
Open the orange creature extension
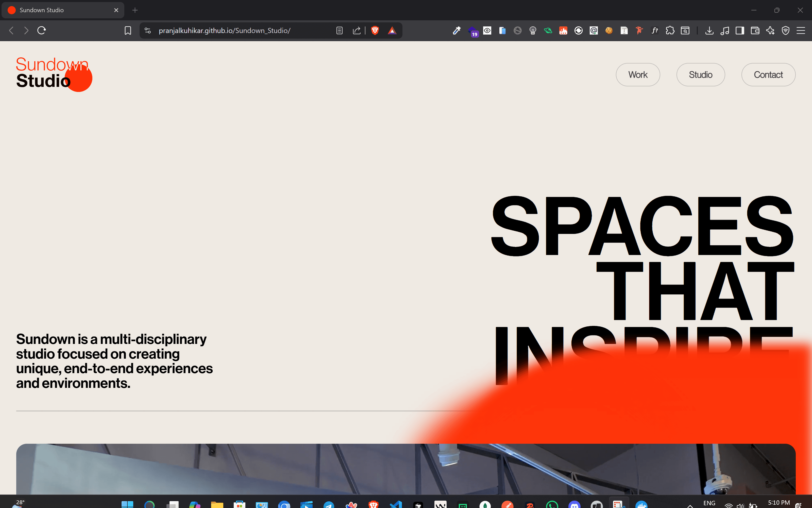pyautogui.click(x=639, y=30)
